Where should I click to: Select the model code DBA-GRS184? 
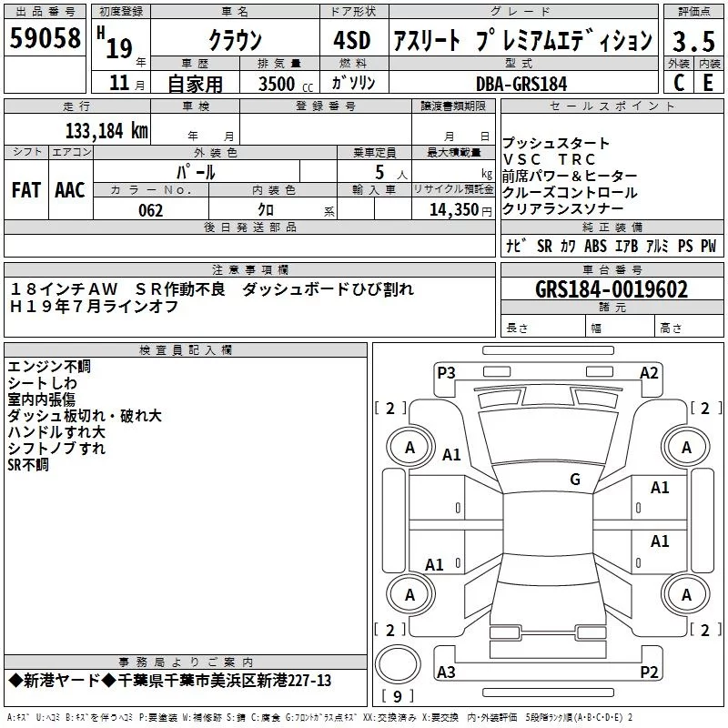pyautogui.click(x=521, y=84)
